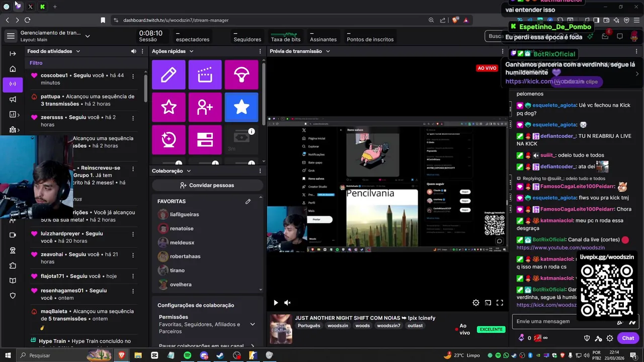Click the Edit stream info pencil action
The width and height of the screenshot is (644, 362).
pos(169,75)
